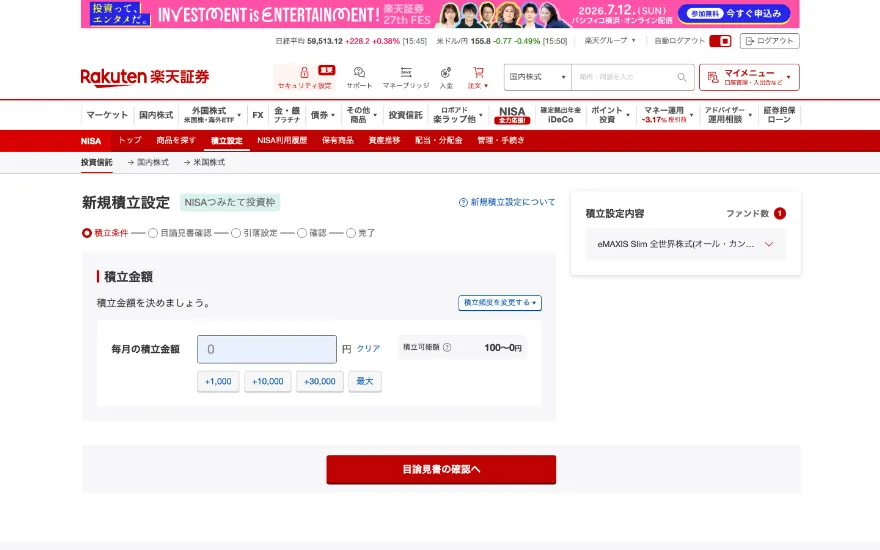Screen dimensions: 880x550
Task: Open the 国内株式 main menu item
Action: point(156,115)
